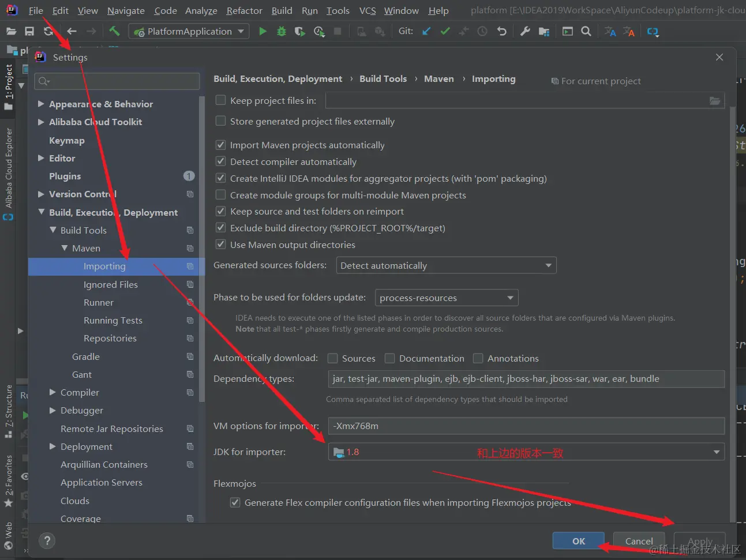The height and width of the screenshot is (560, 746).
Task: Start Debug with the bug icon
Action: [282, 31]
